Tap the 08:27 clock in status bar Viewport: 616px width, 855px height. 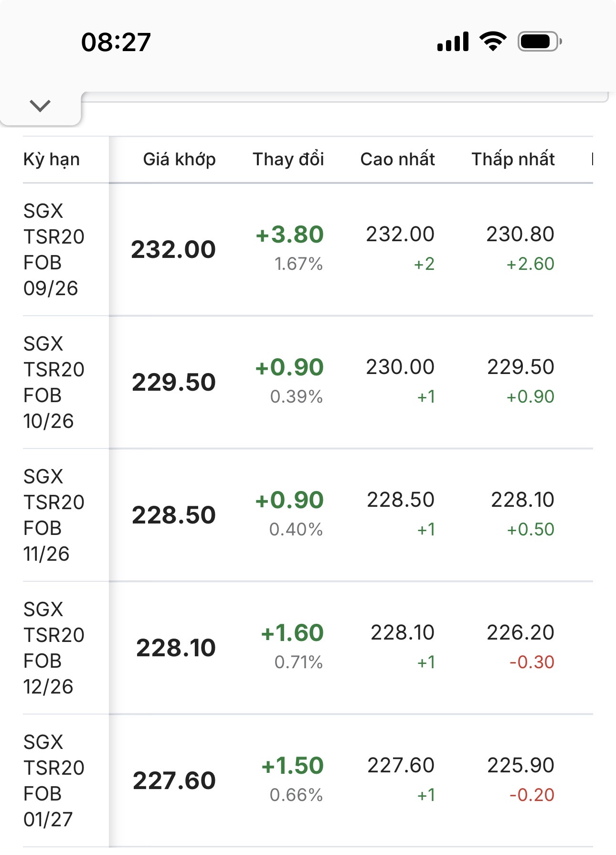(x=116, y=42)
